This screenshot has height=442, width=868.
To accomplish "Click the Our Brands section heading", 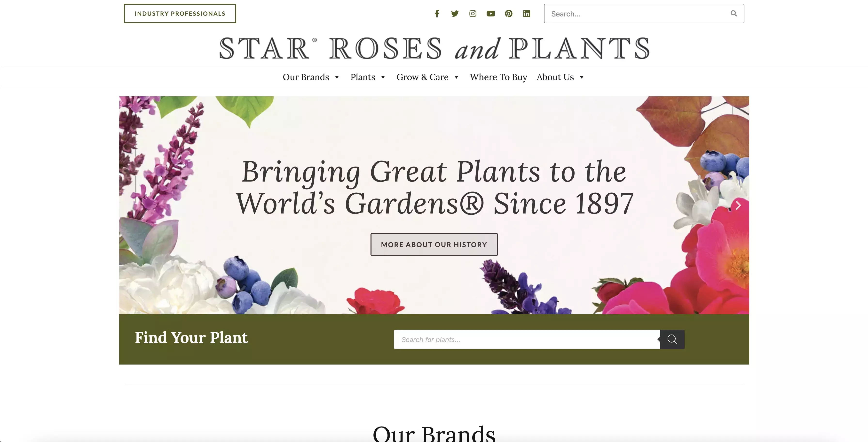I will tap(434, 434).
